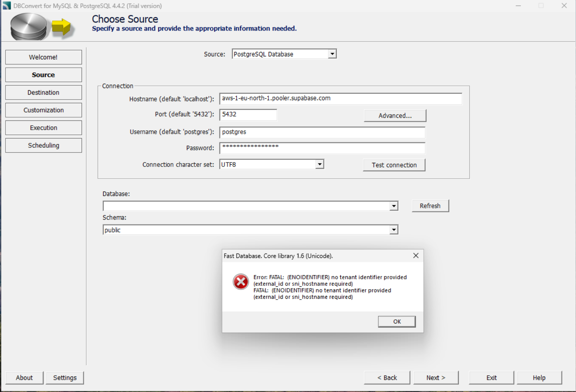Open the Customization step

point(44,110)
